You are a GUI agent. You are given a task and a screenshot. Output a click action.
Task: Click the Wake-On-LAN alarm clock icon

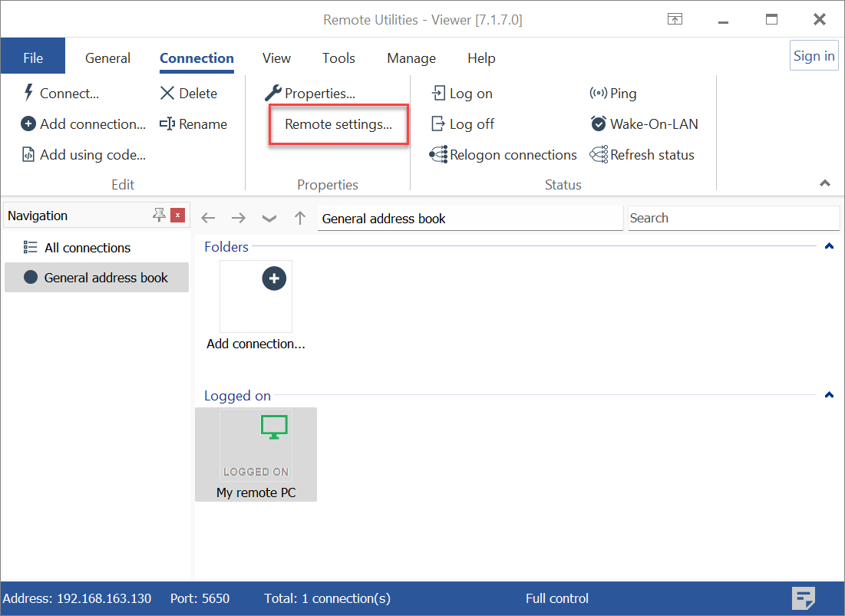pos(599,124)
